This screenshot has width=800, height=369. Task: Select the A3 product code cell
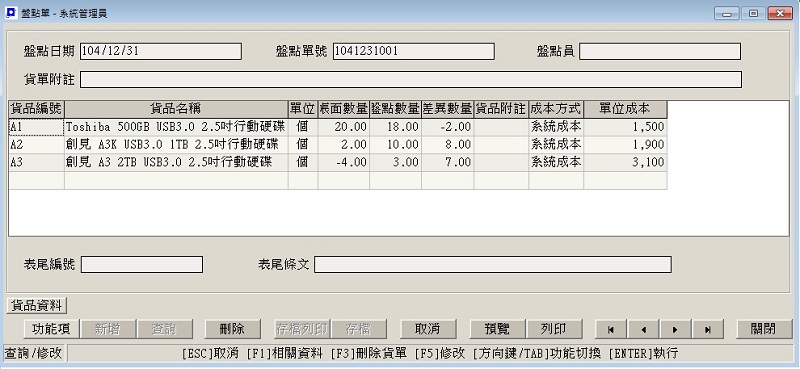pyautogui.click(x=36, y=163)
